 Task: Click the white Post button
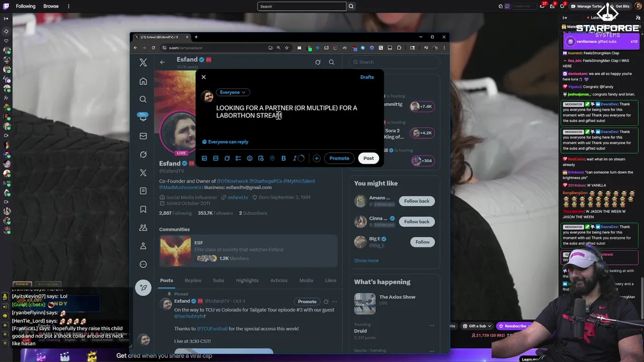368,158
